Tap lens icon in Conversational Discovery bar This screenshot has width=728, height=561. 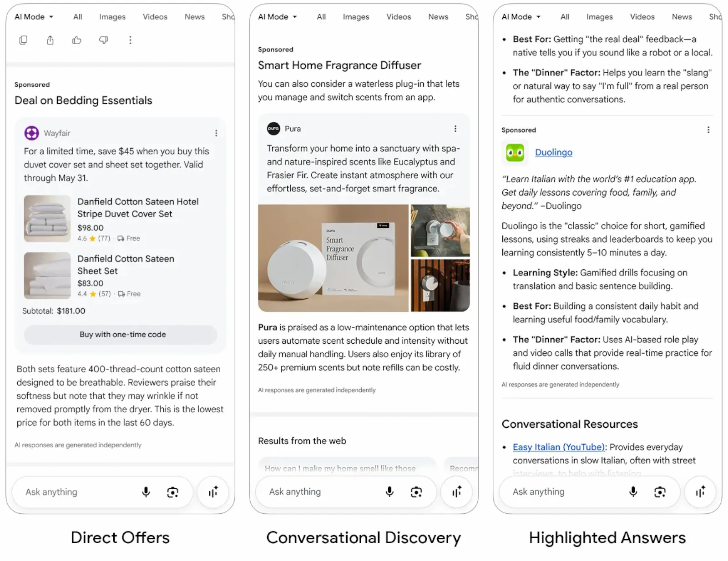(x=416, y=491)
